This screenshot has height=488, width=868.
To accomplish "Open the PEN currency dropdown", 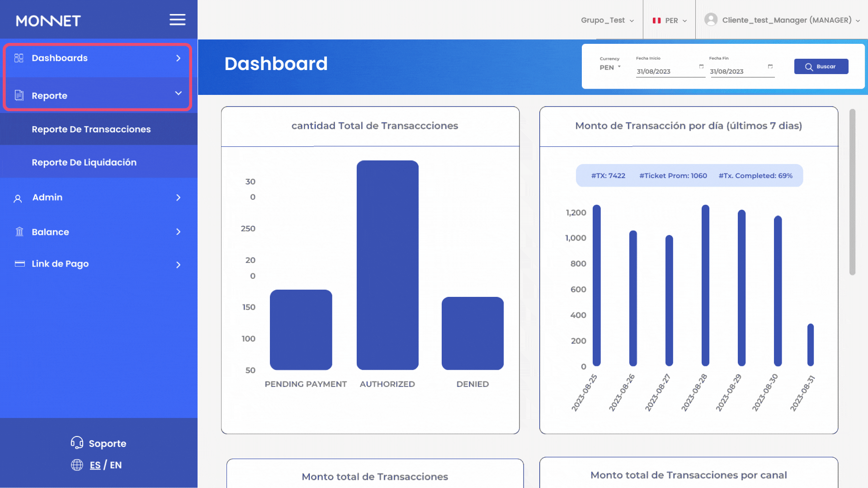I will (610, 67).
